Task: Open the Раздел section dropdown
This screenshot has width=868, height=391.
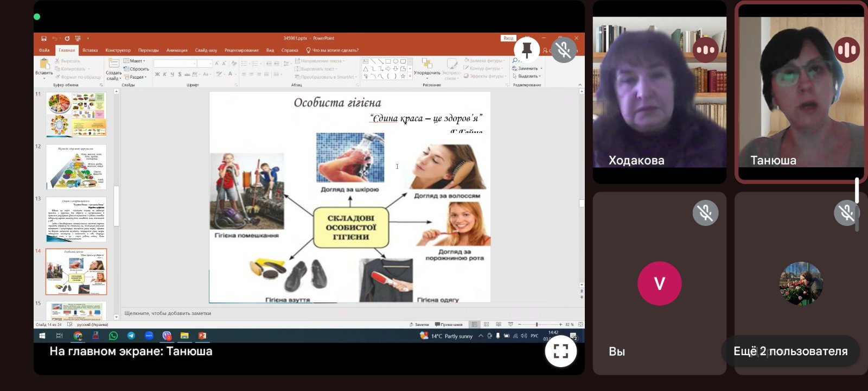Action: [x=136, y=77]
